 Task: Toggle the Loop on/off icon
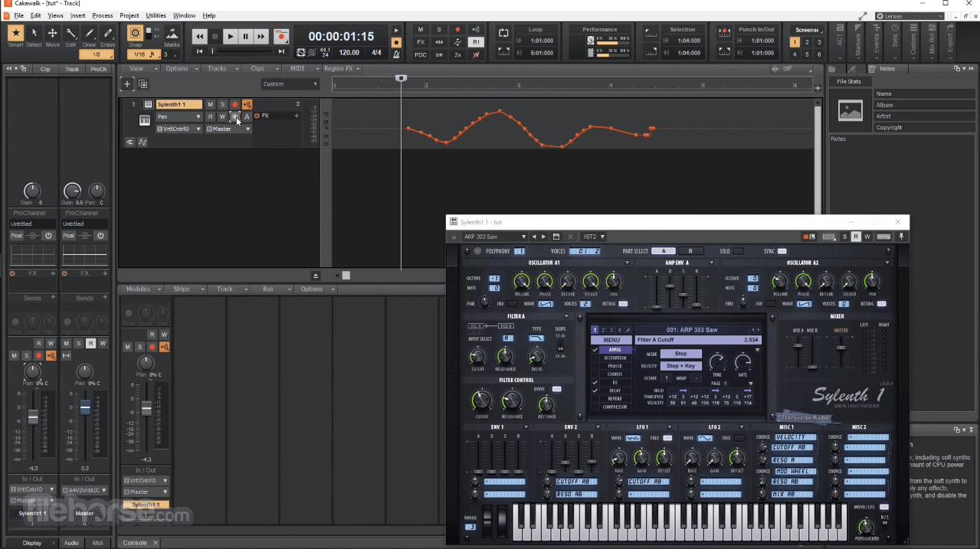click(x=503, y=32)
